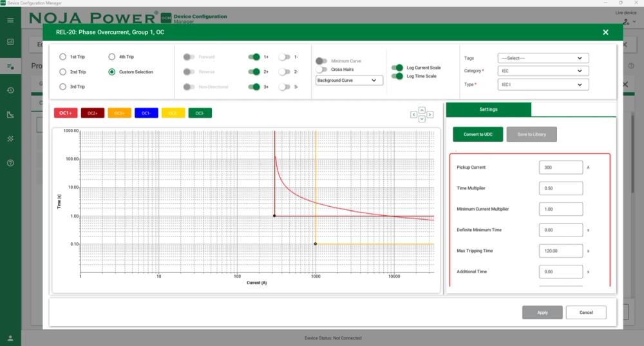Toggle the 1+ curve switch off

(x=254, y=57)
